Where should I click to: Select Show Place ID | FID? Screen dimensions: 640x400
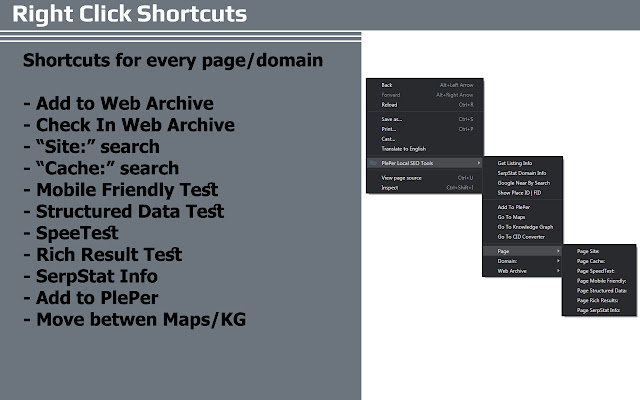(522, 193)
